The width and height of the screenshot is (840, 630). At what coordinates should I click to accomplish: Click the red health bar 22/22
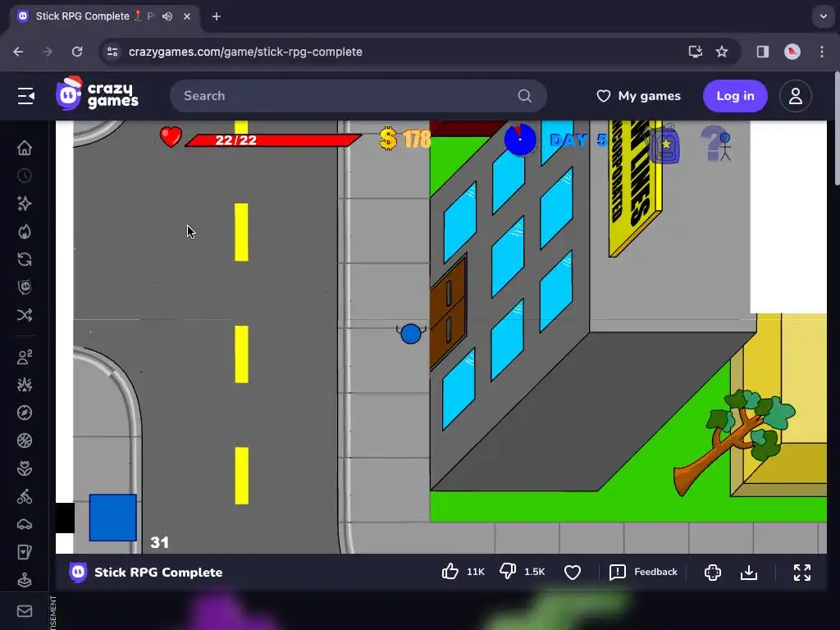coord(273,140)
